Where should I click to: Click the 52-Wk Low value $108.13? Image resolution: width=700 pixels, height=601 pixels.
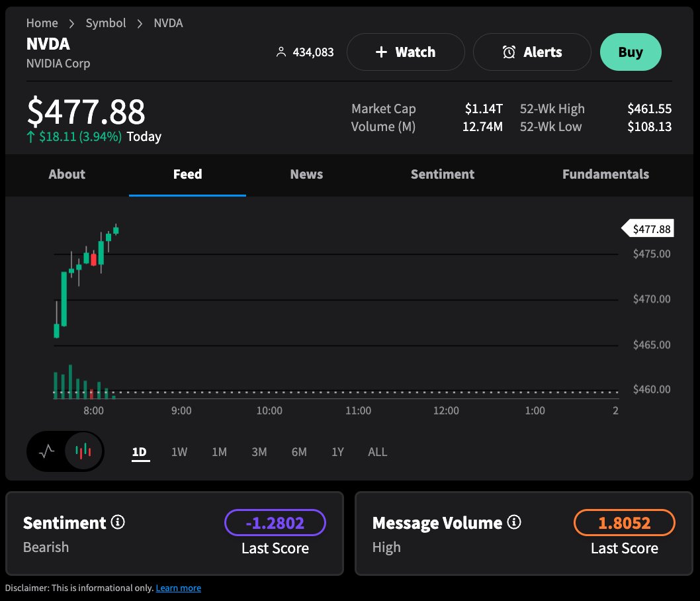tap(650, 127)
